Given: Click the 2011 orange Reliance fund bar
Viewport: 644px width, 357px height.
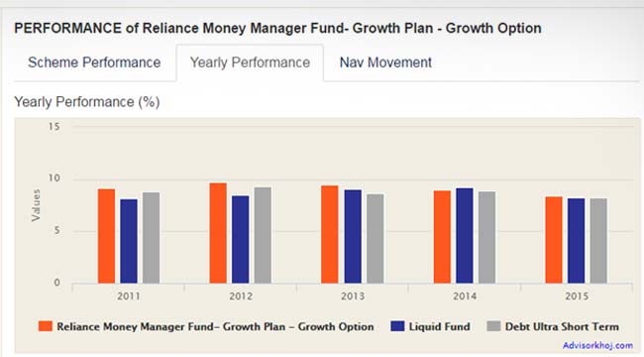Looking at the screenshot, I should 106,236.
